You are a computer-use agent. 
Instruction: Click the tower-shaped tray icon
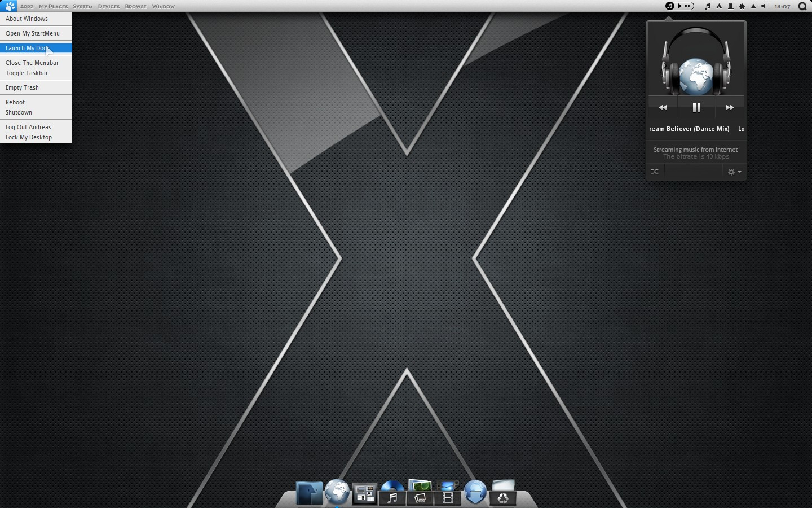[x=731, y=6]
